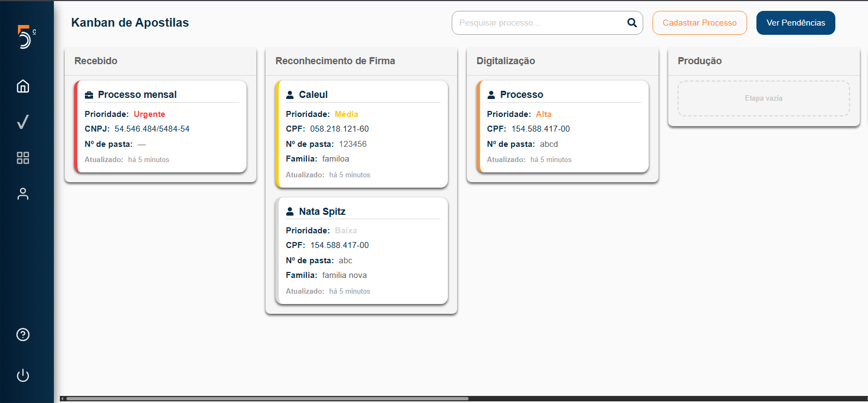
Task: Click the Recebido column header
Action: (x=96, y=61)
